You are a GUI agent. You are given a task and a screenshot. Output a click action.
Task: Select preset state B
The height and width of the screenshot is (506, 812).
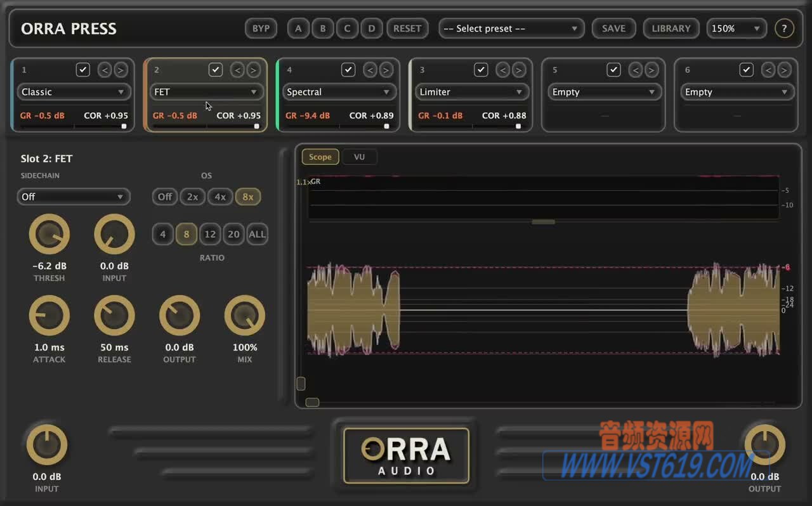[322, 29]
